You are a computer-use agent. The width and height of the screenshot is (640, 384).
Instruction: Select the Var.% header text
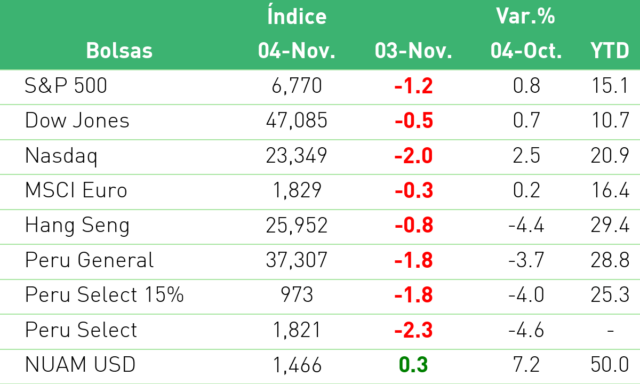point(526,16)
